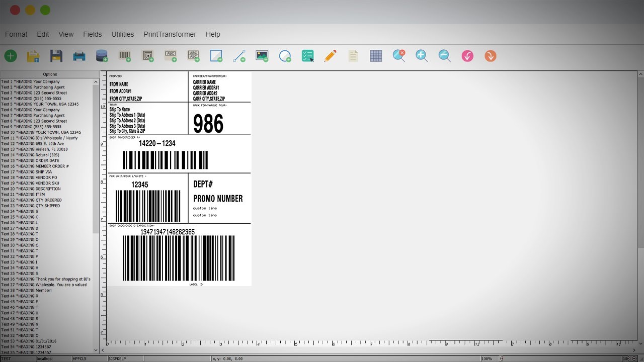
Task: Add a barcode field to the label
Action: 125,56
